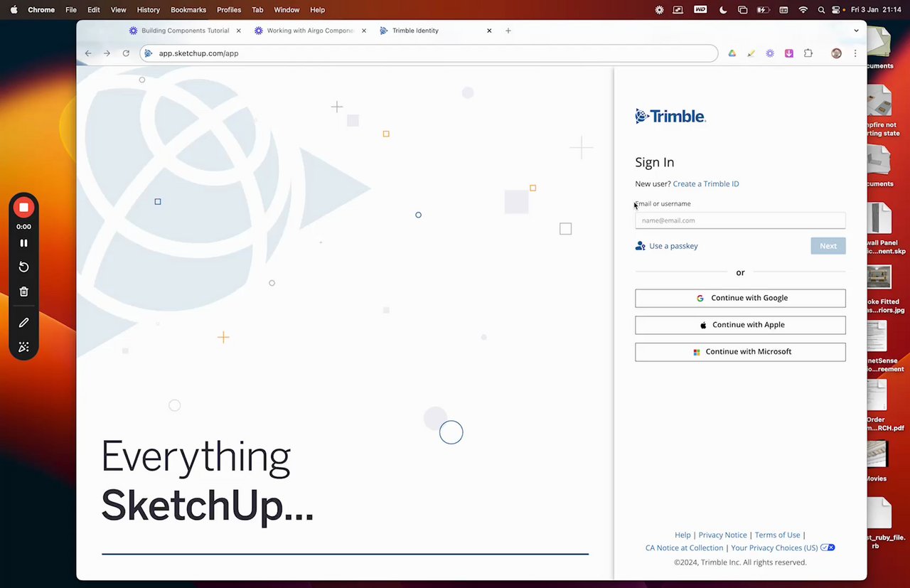Open the Chrome extensions puzzle menu
The height and width of the screenshot is (588, 910).
click(808, 53)
